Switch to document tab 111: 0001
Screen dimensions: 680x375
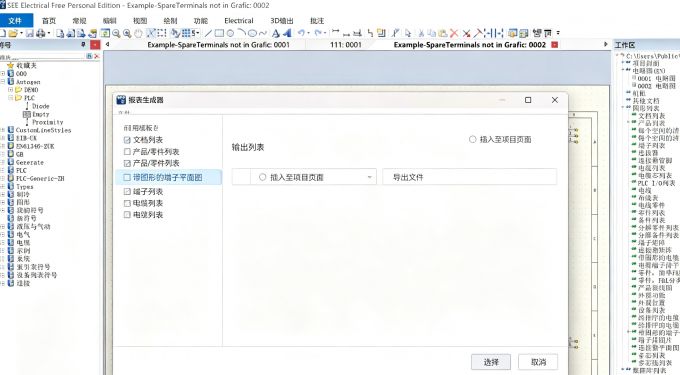click(x=346, y=45)
